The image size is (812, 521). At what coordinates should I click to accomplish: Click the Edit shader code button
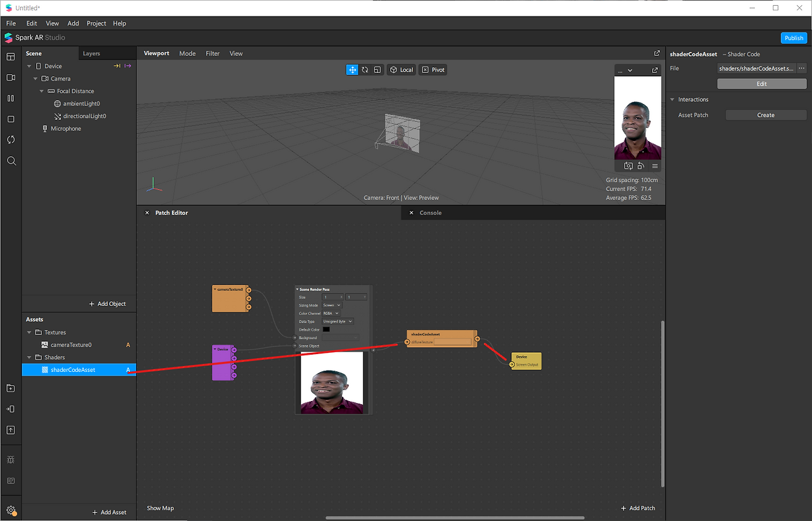click(762, 84)
